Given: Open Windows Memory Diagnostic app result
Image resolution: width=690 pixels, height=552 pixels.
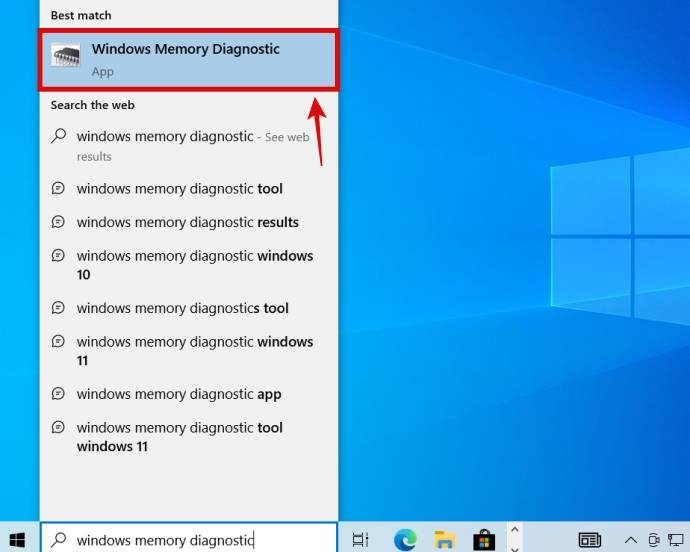Looking at the screenshot, I should click(189, 60).
